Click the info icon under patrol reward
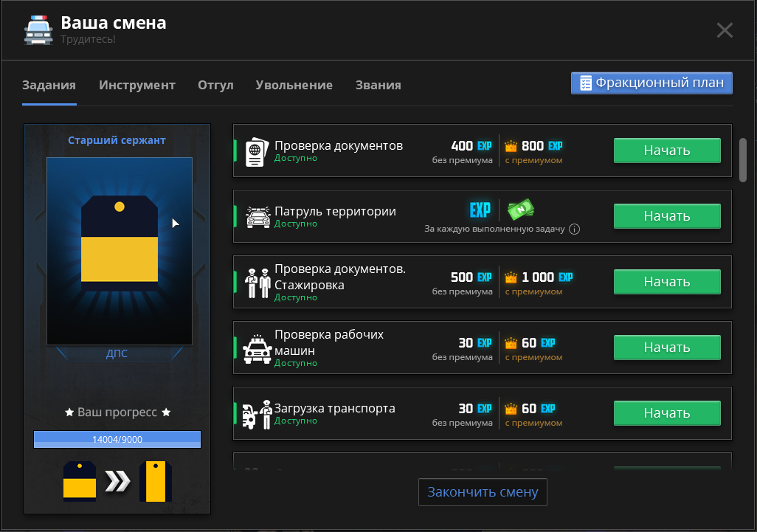Image resolution: width=757 pixels, height=532 pixels. click(575, 229)
